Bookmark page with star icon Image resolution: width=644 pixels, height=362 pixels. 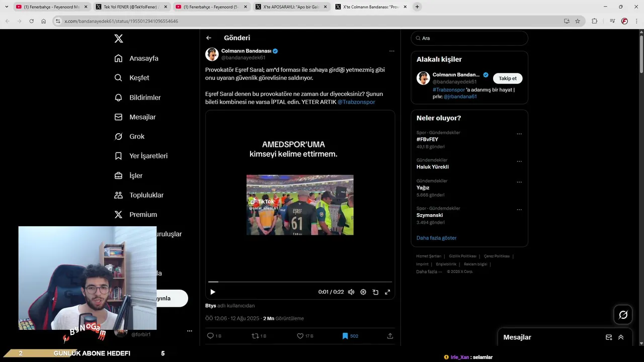(578, 21)
